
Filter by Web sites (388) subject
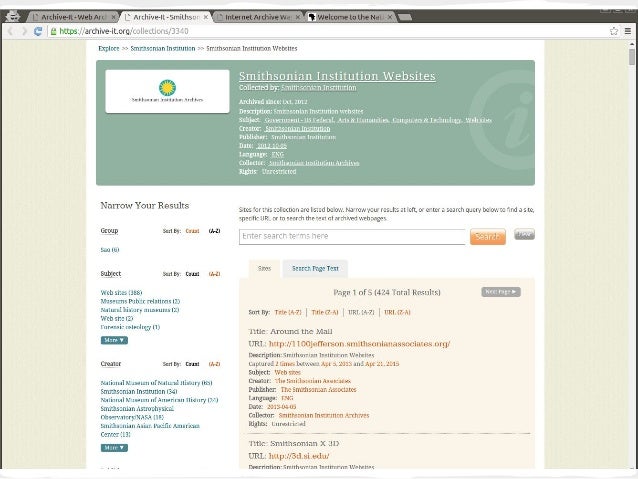121,293
